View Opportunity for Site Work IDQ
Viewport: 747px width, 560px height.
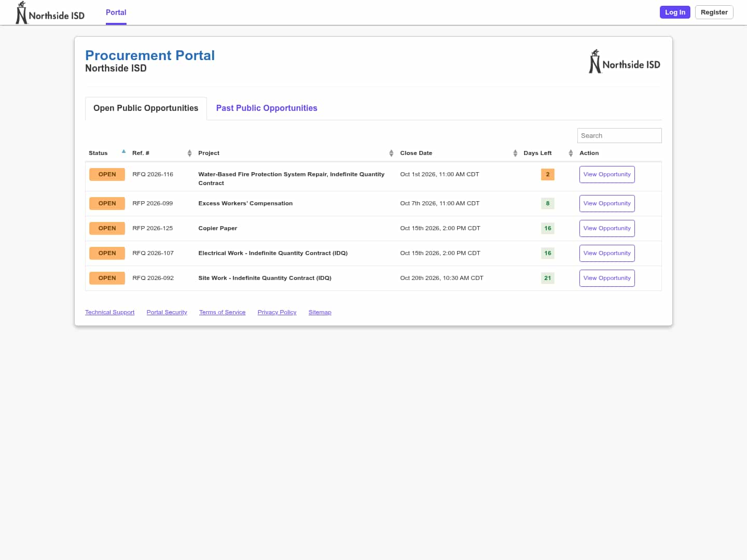[607, 278]
